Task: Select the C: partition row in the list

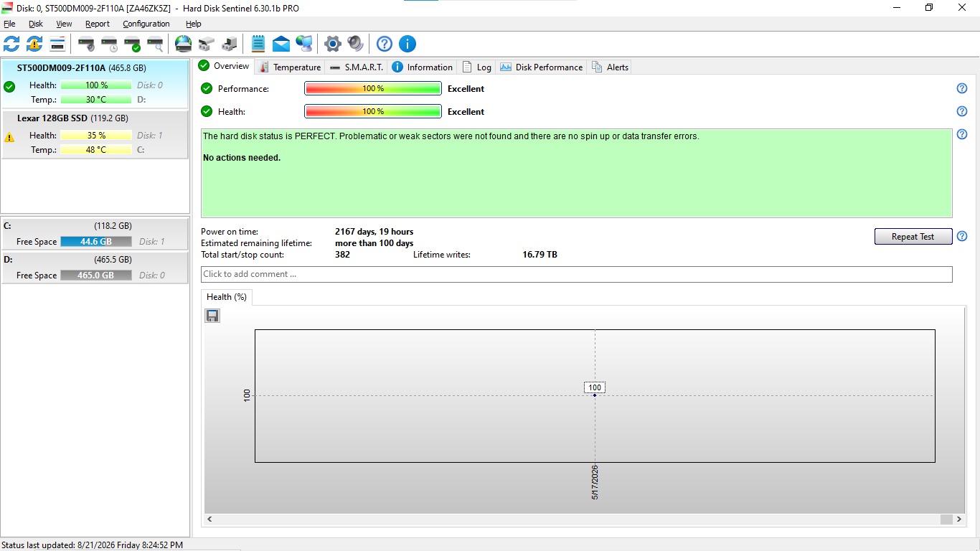Action: [95, 234]
